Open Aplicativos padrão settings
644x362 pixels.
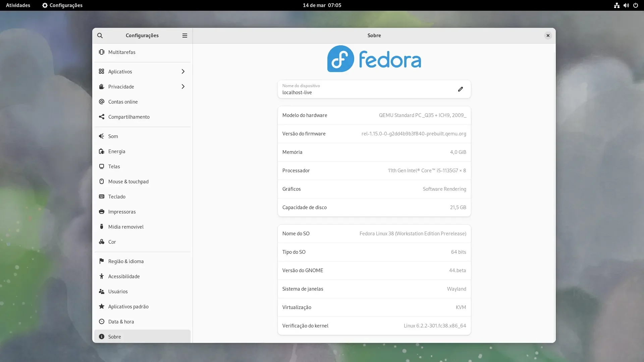coord(142,306)
